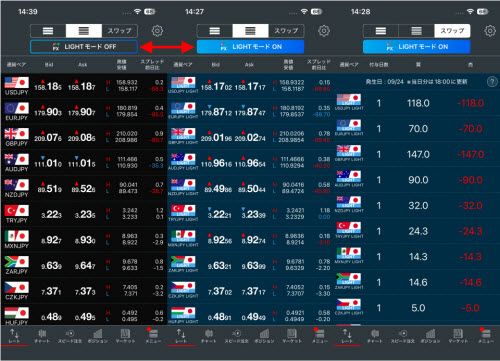Turn on LIGHT モード OFF toggle in left screen
500x361 pixels.
pyautogui.click(x=84, y=47)
